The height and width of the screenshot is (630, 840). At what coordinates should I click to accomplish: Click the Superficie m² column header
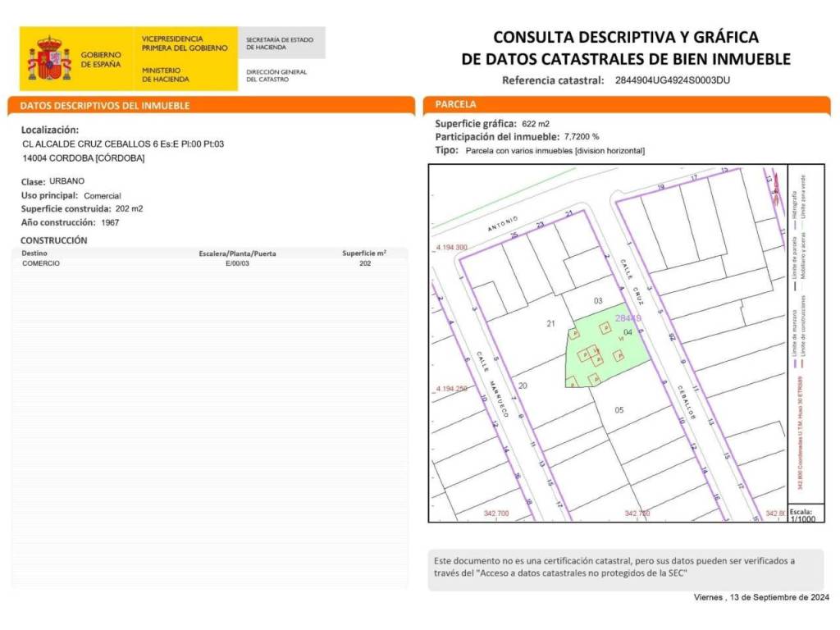coord(364,253)
